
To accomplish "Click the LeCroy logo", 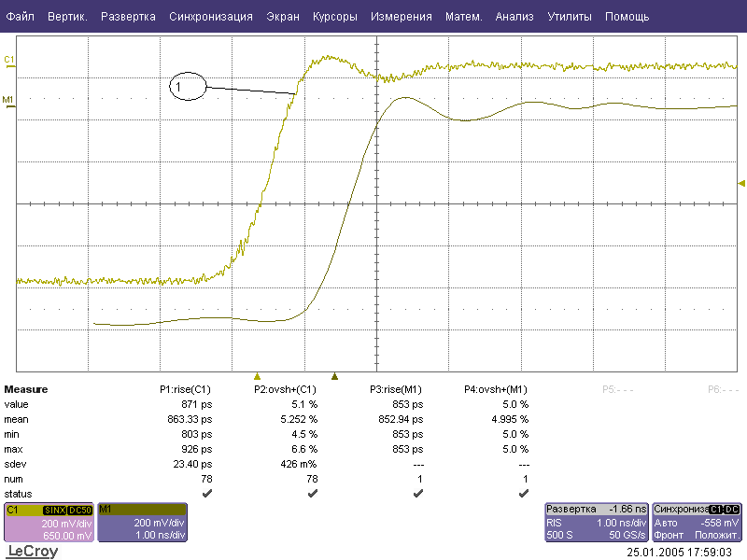I will tap(32, 552).
